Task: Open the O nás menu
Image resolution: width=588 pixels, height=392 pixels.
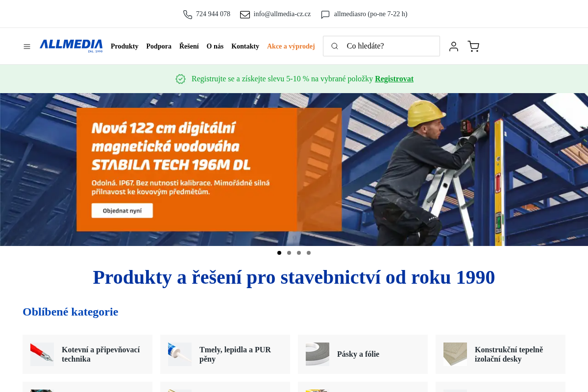Action: 215,47
